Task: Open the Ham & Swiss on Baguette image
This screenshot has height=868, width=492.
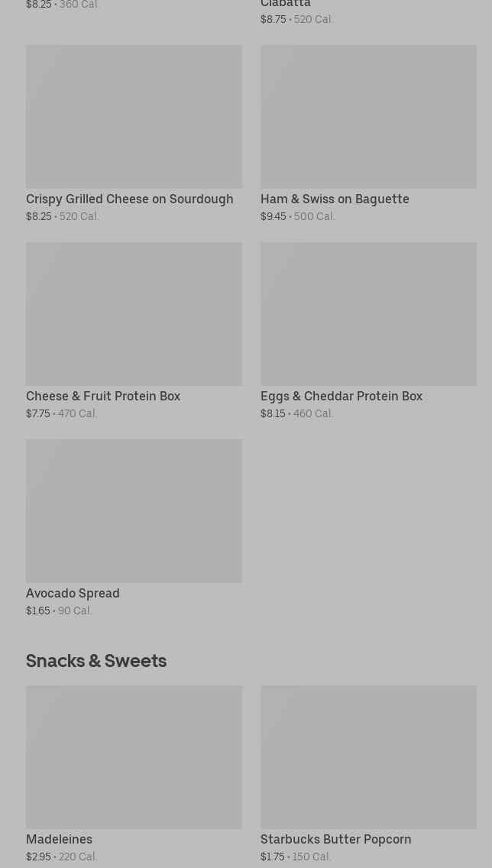Action: point(368,116)
